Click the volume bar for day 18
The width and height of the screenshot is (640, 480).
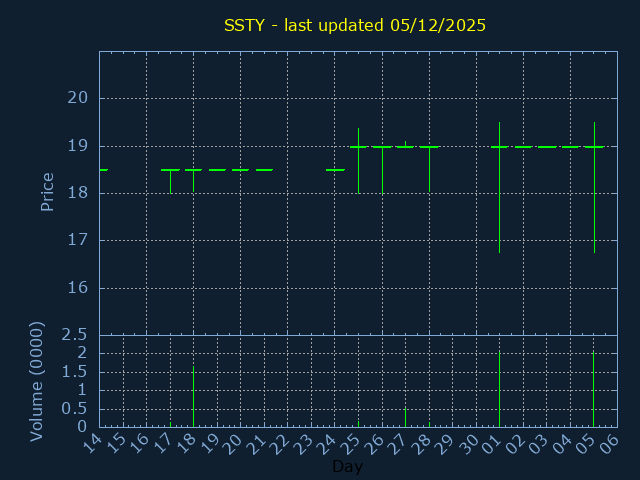click(x=193, y=397)
